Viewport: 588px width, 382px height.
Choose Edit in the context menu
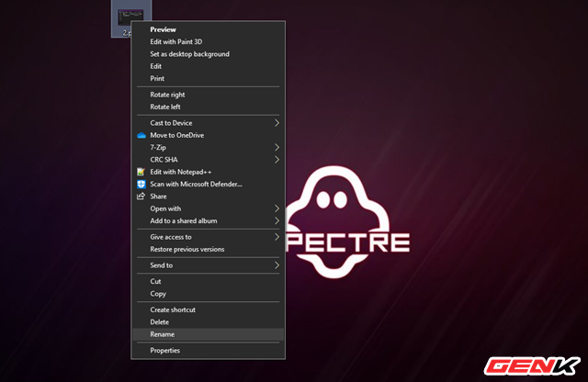pos(209,66)
